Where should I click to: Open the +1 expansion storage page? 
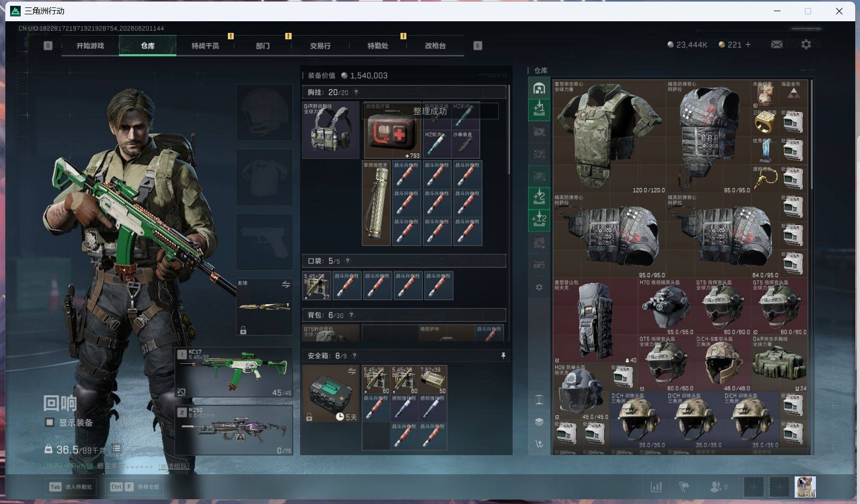[539, 109]
